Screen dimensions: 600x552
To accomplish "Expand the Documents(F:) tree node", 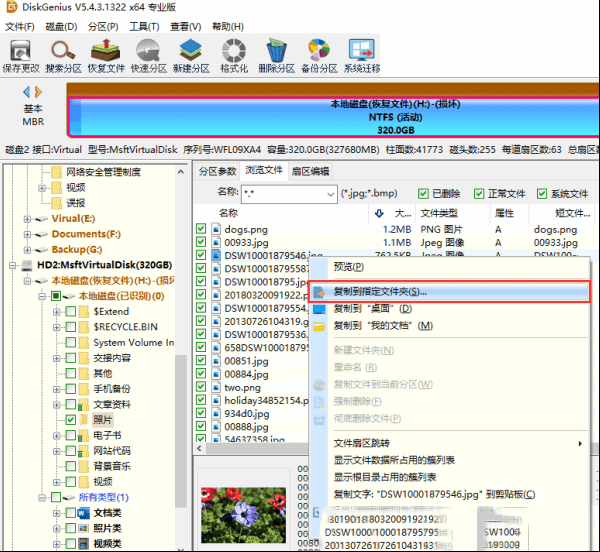I will (x=27, y=234).
